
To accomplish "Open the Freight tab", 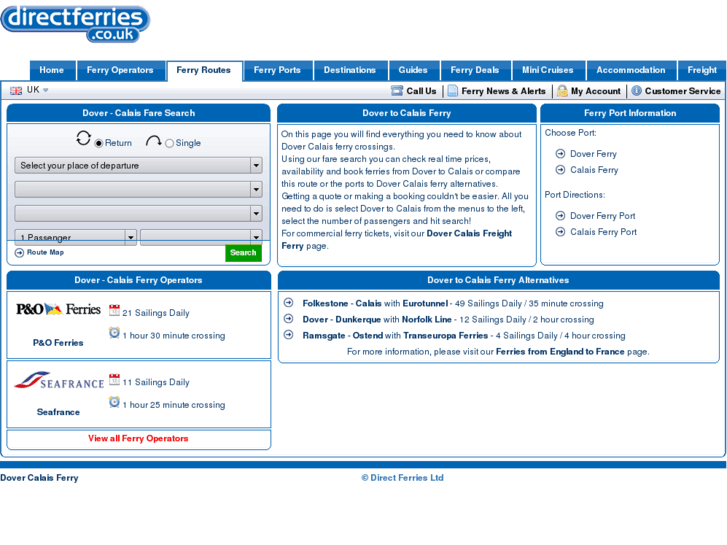I will [702, 71].
